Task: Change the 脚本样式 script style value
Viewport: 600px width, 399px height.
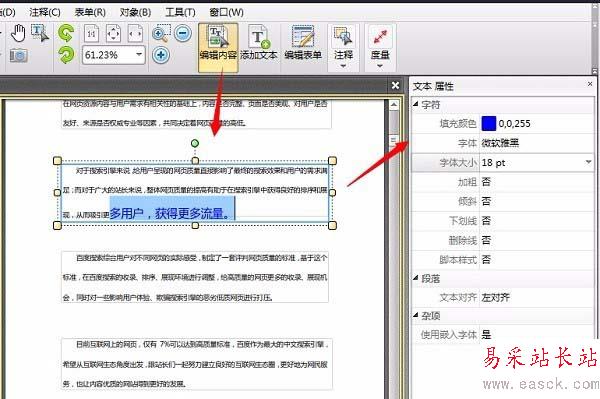Action: pos(536,260)
